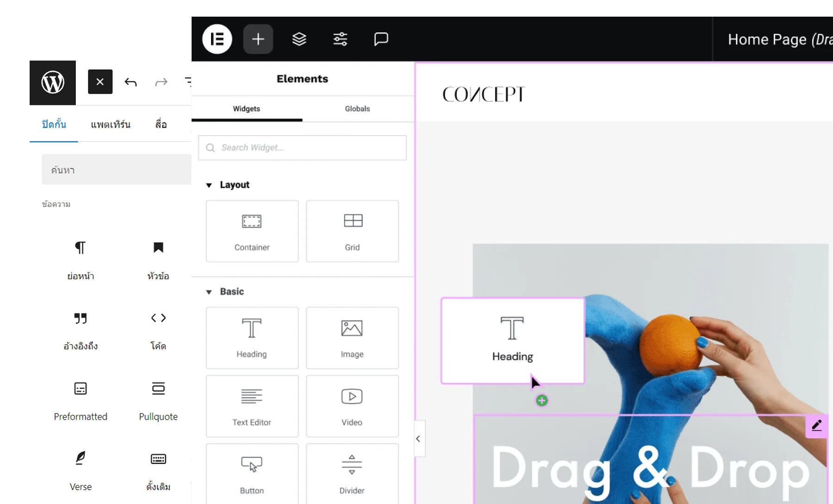Select the Verse block
The image size is (833, 504).
tap(81, 468)
